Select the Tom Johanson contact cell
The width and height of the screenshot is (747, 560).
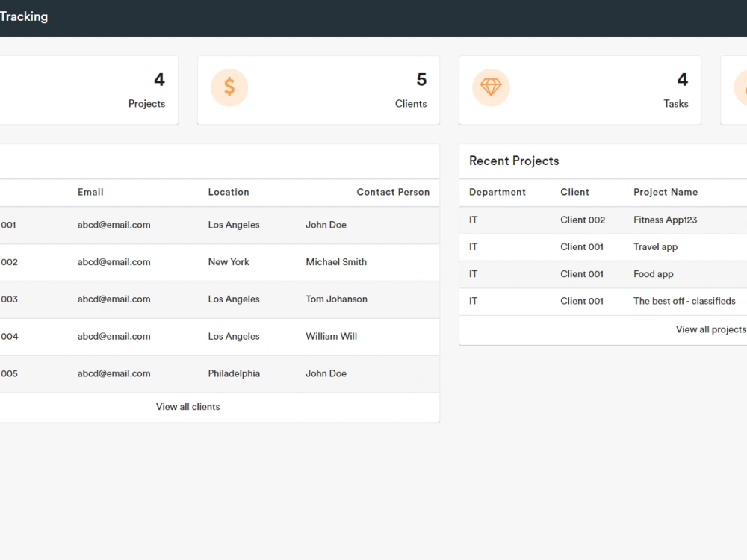tap(336, 299)
